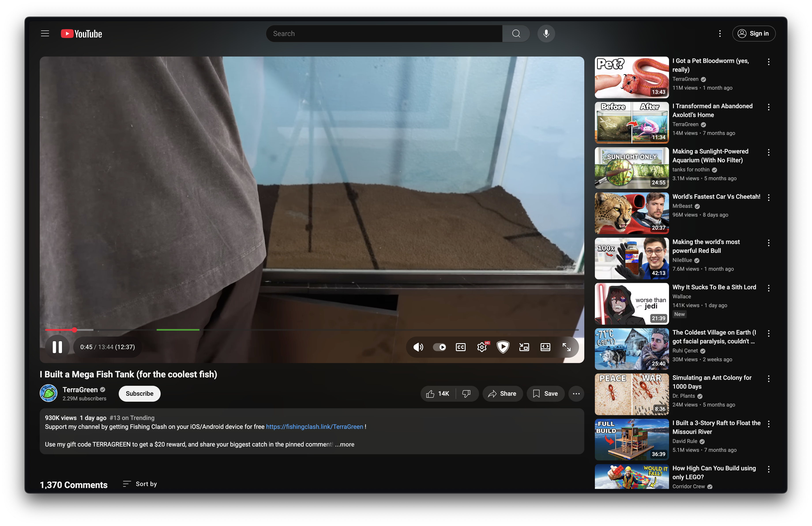Expand description with ...more

[345, 445]
